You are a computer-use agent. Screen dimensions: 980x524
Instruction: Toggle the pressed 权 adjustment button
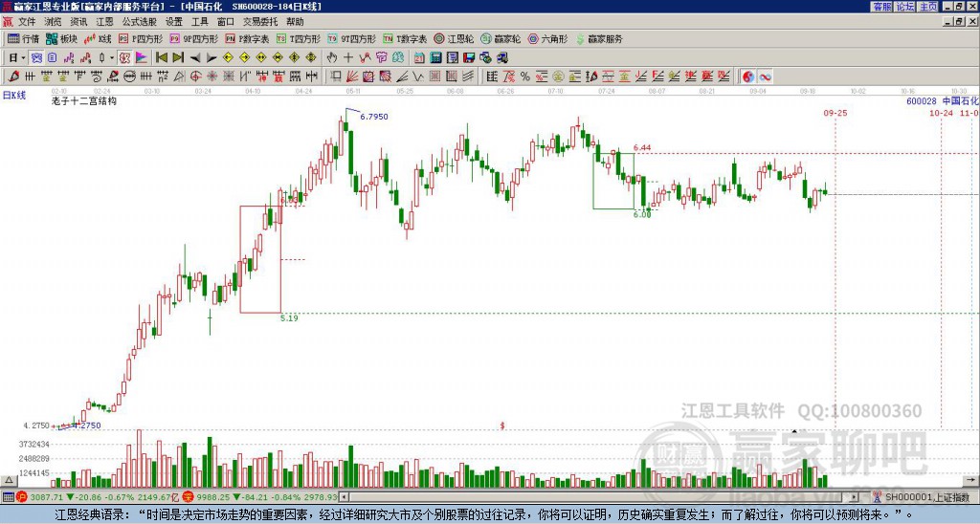point(124,58)
